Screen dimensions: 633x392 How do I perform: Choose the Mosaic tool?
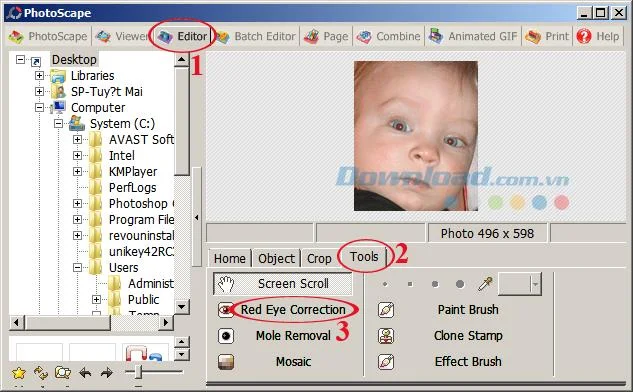coord(293,361)
